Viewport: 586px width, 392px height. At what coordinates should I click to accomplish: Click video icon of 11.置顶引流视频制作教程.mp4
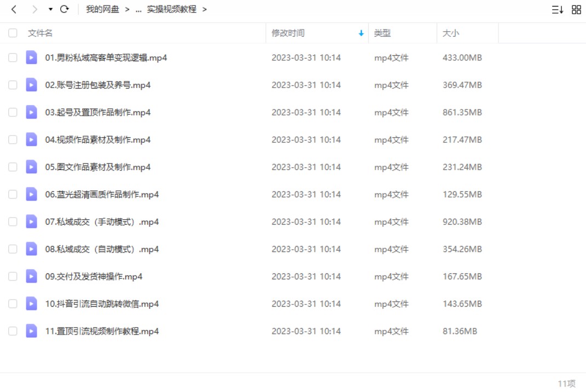31,331
